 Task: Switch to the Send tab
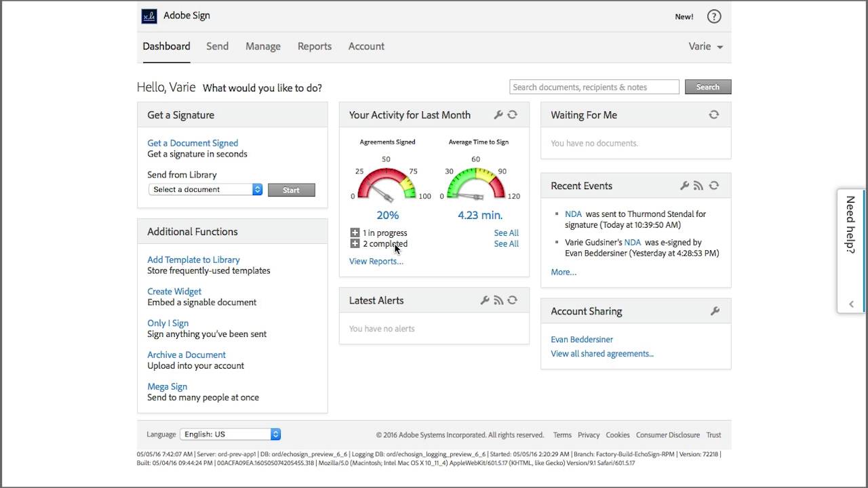pos(217,46)
